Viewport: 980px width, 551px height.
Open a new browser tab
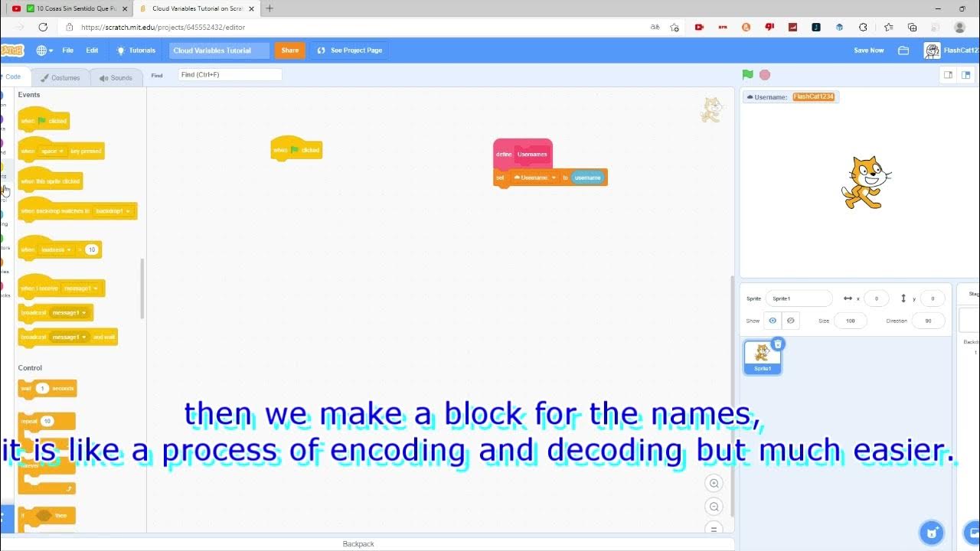click(269, 8)
